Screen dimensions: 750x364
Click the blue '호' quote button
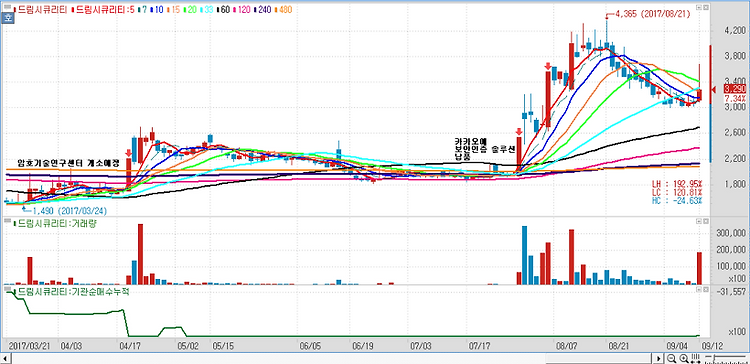pos(7,18)
